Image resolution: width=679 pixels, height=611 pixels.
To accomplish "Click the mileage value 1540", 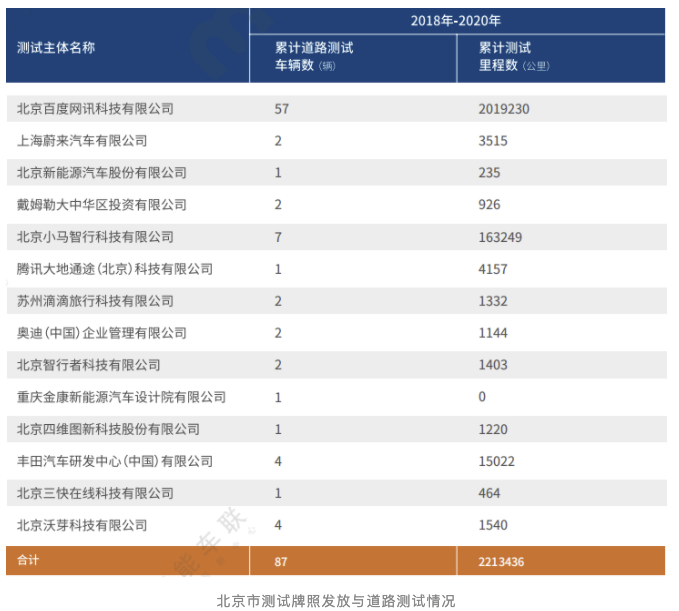I will coord(493,525).
